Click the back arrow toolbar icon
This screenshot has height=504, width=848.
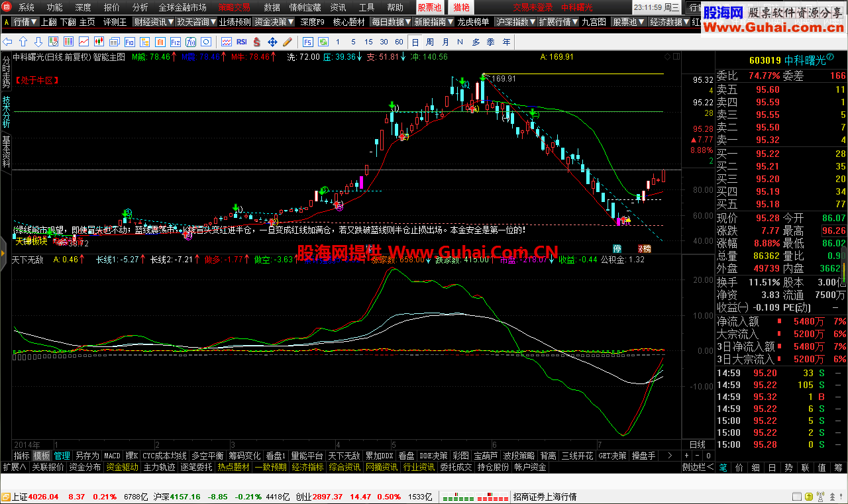coord(7,42)
